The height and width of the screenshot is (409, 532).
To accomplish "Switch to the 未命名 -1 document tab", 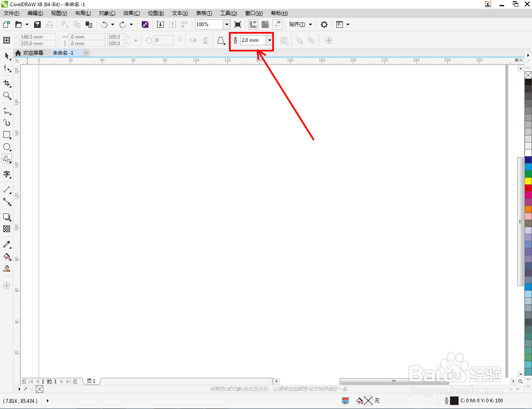I will click(x=63, y=53).
